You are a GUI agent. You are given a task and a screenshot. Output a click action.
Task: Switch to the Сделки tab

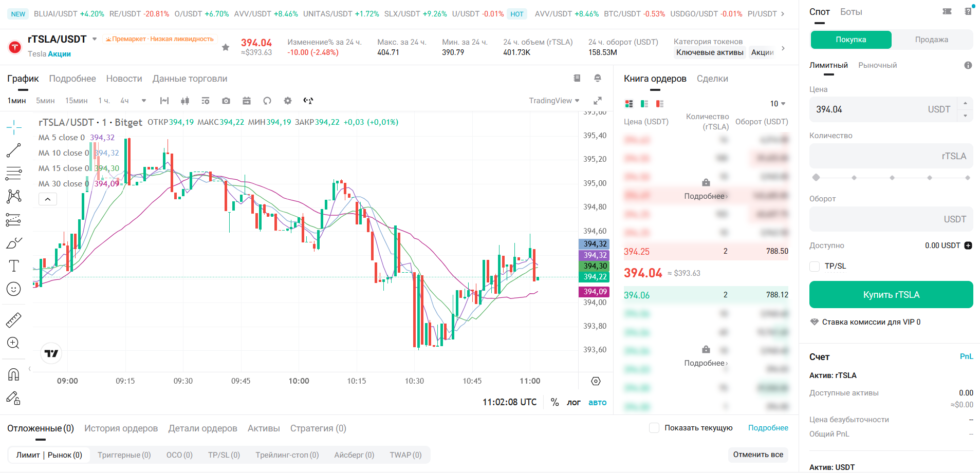tap(712, 79)
